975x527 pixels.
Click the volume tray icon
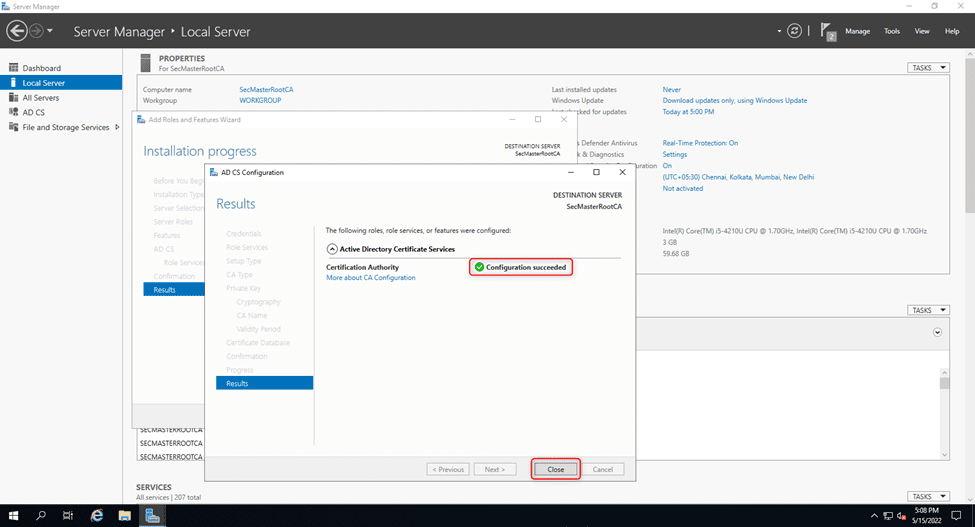point(901,516)
